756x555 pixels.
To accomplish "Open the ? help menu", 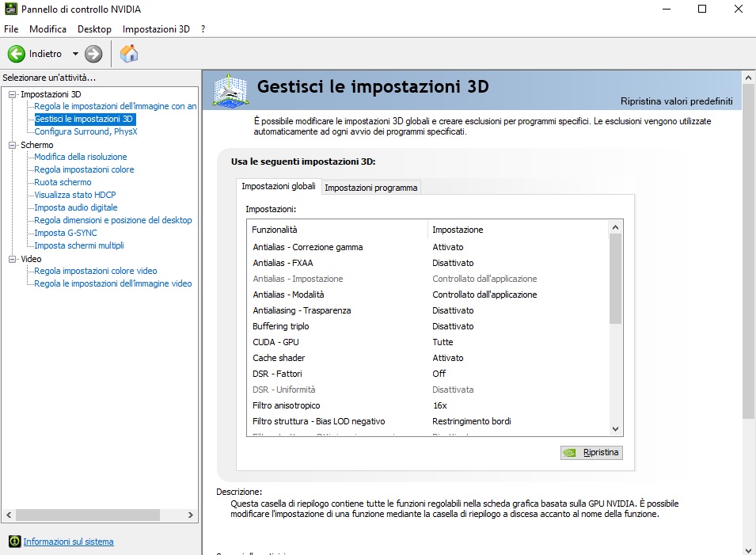I will click(203, 29).
